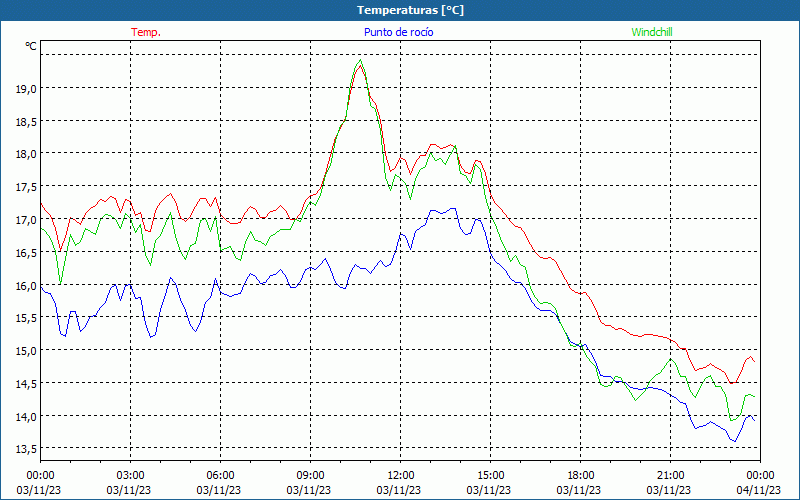Screen dimensions: 800x500
Task: Click the °C unit label on the axis
Action: click(31, 46)
